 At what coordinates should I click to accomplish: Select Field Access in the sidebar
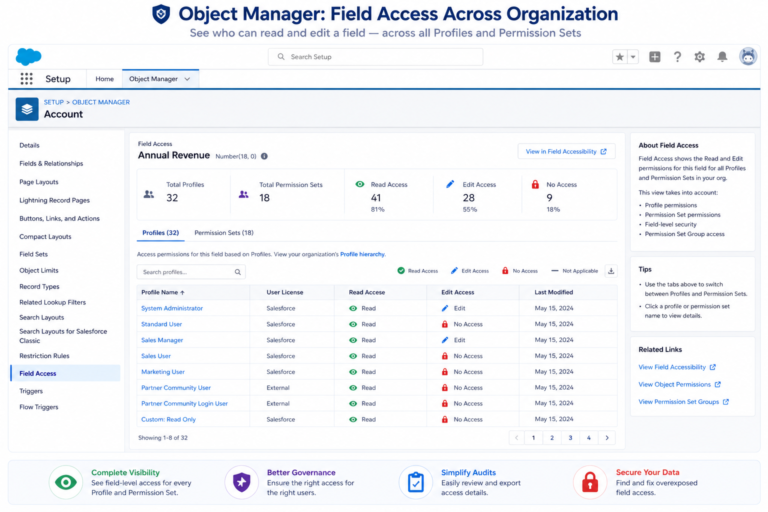coord(65,373)
